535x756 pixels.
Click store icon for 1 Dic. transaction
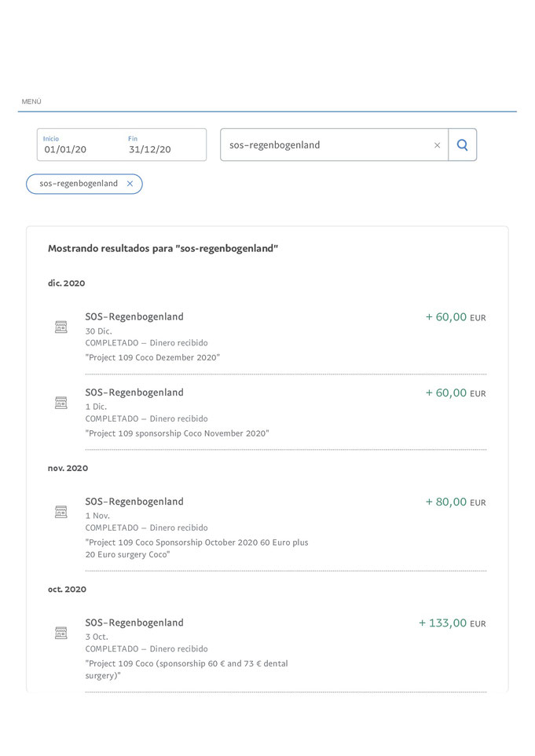pyautogui.click(x=60, y=403)
